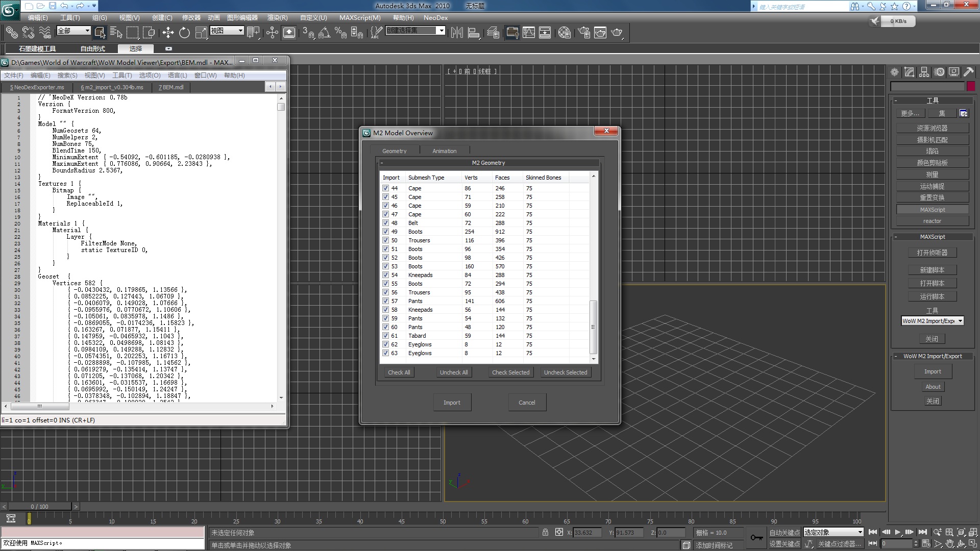Toggle the Percent Snap icon

click(341, 33)
